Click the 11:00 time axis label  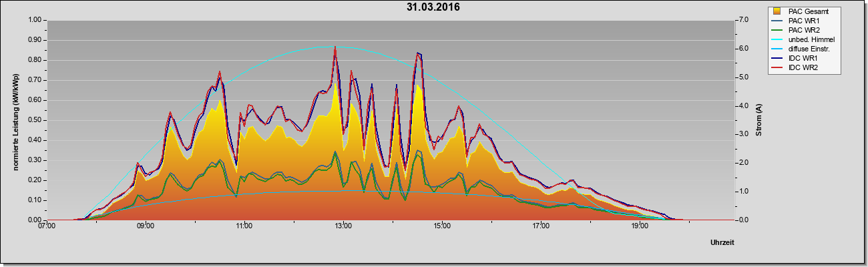(x=244, y=227)
